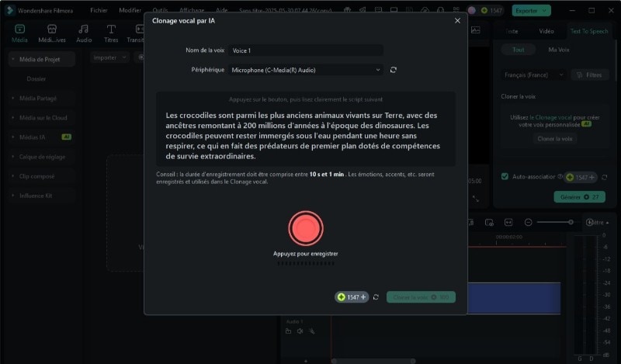The image size is (621, 364).
Task: Click the timeline zoom-out minus icon
Action: pyautogui.click(x=528, y=222)
